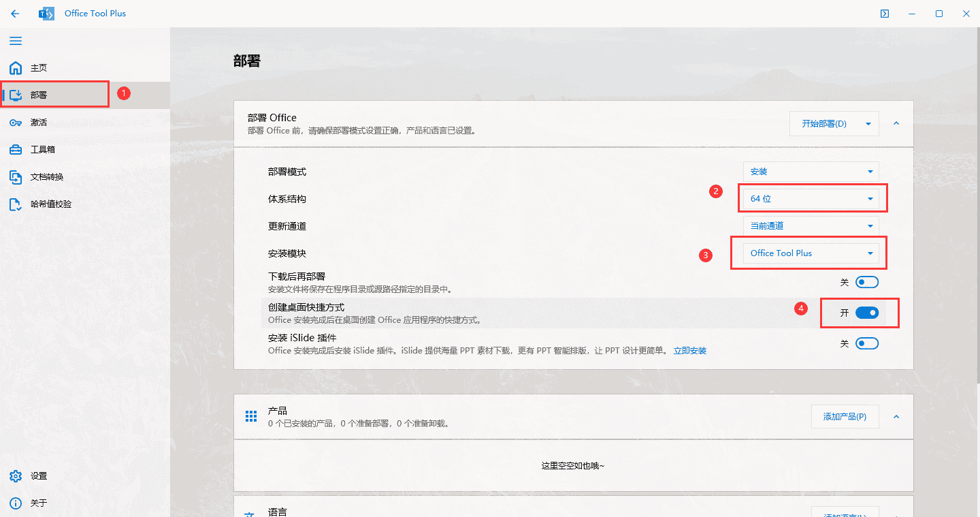
Task: Collapse the 部署 Office section
Action: pyautogui.click(x=896, y=124)
